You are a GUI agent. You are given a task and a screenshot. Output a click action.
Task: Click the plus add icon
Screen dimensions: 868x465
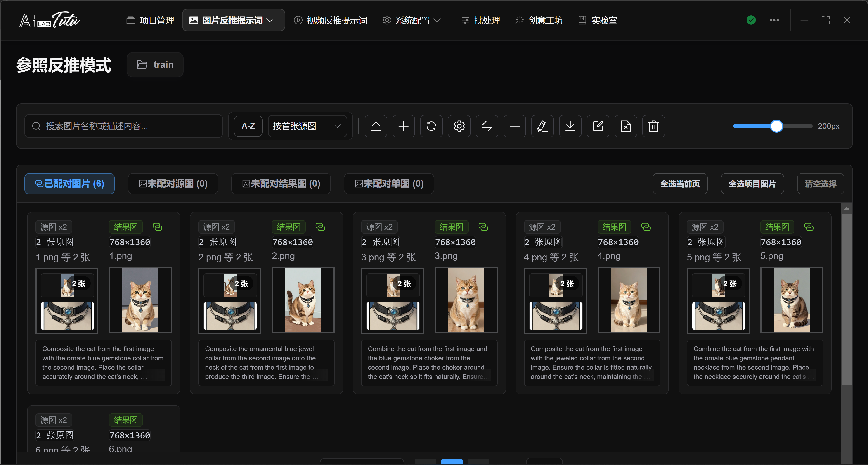(403, 126)
